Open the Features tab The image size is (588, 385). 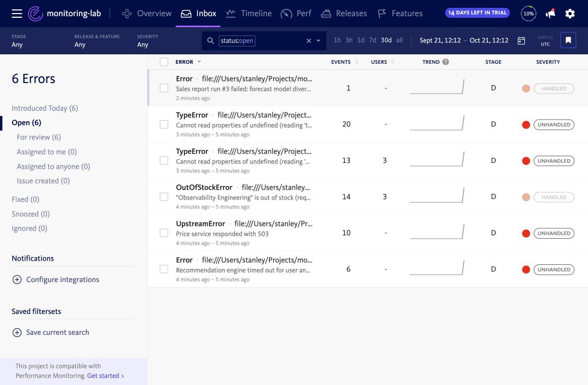click(x=400, y=14)
